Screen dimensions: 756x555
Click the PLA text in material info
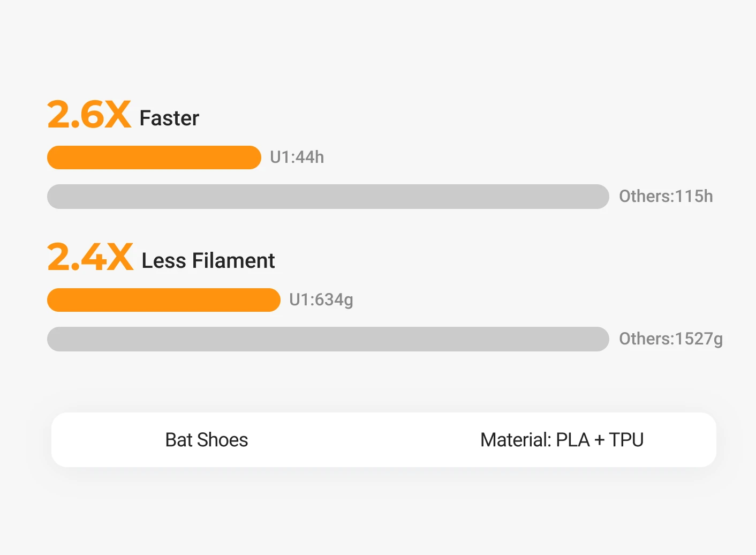(x=572, y=440)
